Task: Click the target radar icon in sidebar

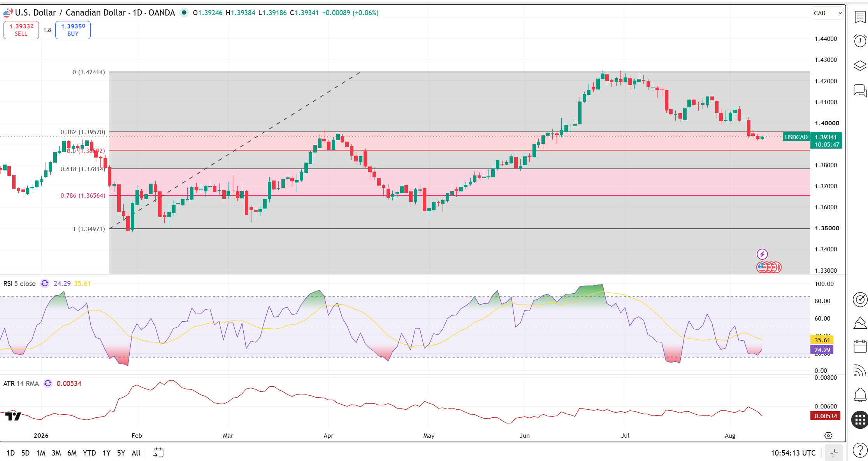Action: (860, 299)
